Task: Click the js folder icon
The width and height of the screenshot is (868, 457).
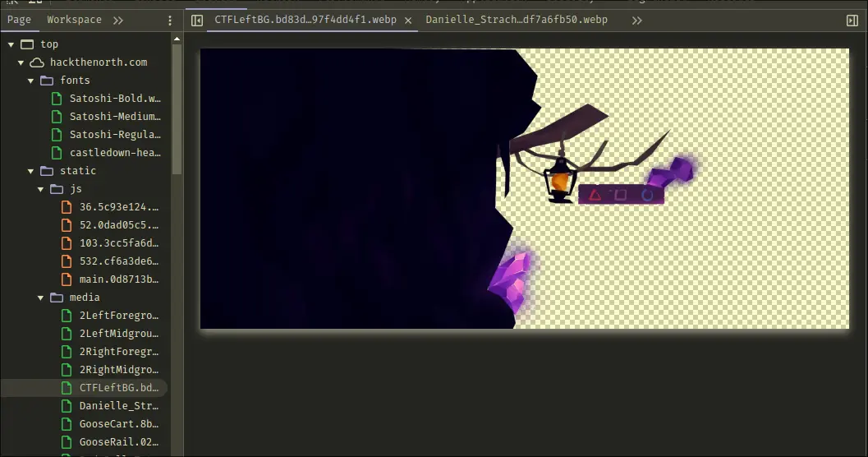Action: [57, 189]
